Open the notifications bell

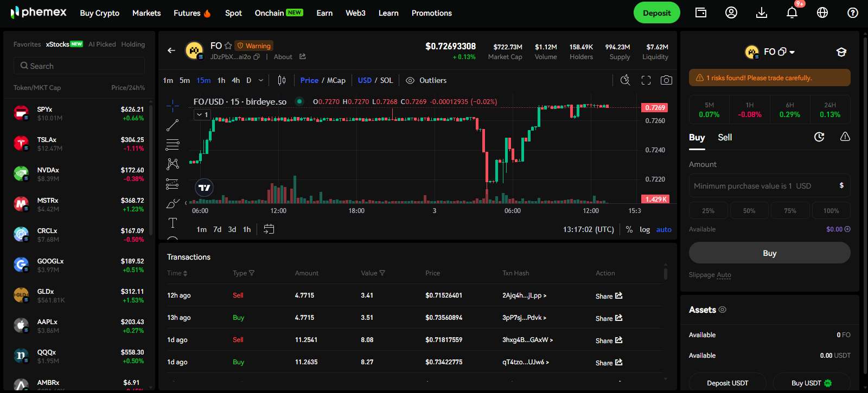pos(792,12)
